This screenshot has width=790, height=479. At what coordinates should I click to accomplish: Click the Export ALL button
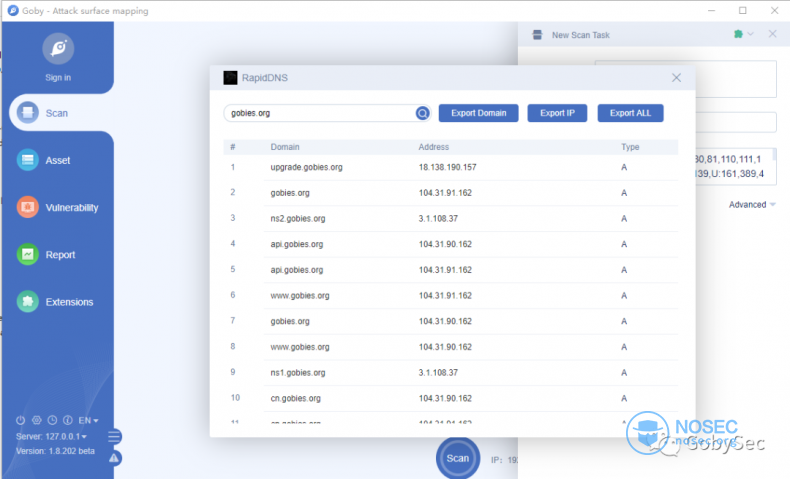coord(630,113)
